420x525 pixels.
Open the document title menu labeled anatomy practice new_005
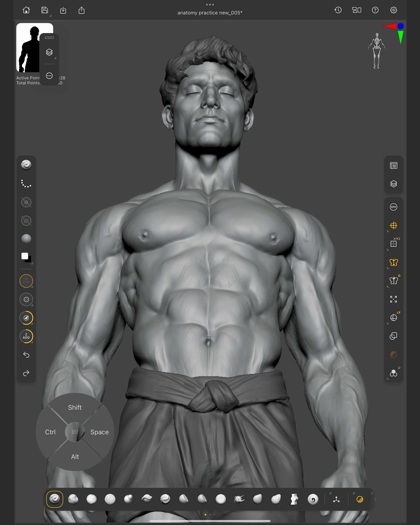click(210, 12)
